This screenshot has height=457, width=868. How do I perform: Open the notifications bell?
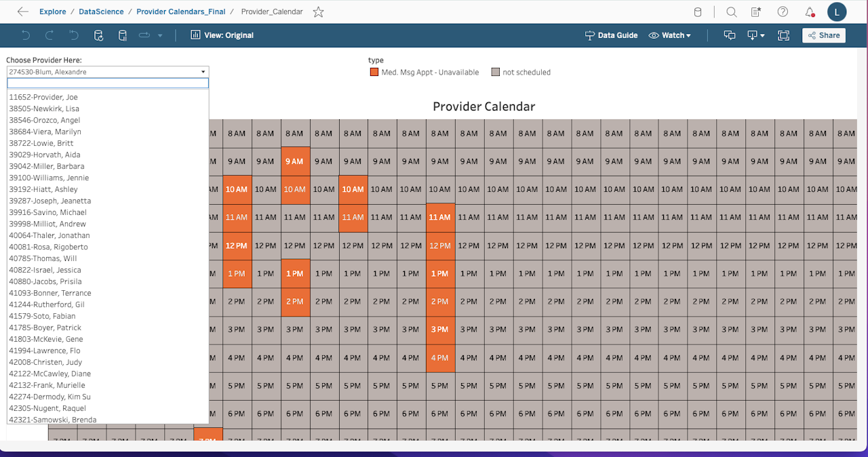click(809, 12)
